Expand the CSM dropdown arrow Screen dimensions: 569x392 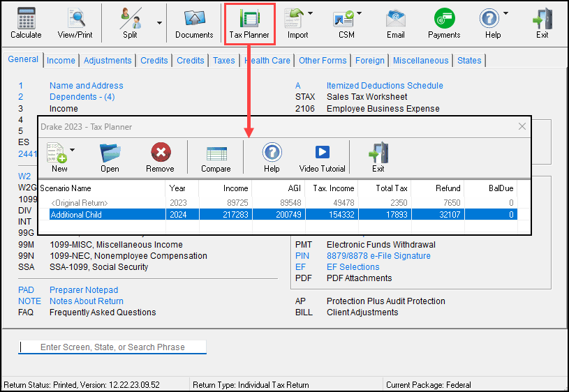pyautogui.click(x=360, y=13)
